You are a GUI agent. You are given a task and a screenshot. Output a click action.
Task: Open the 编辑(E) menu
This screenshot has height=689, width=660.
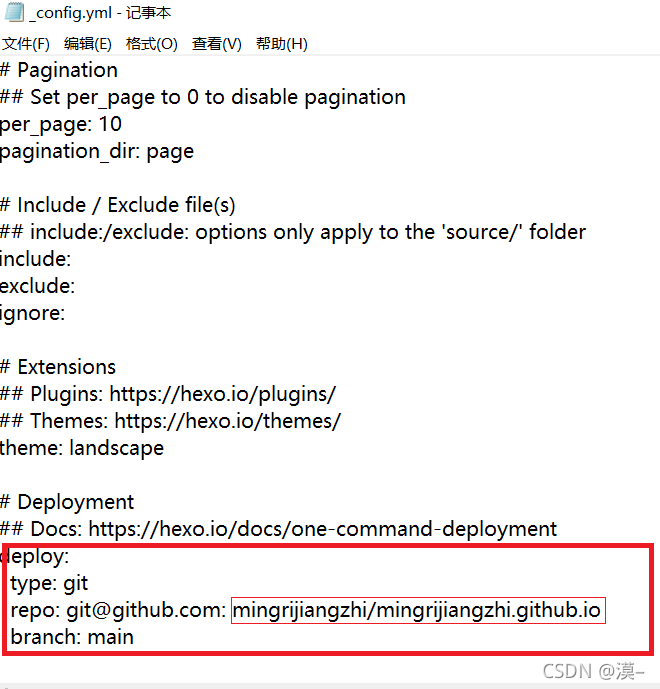tap(87, 44)
